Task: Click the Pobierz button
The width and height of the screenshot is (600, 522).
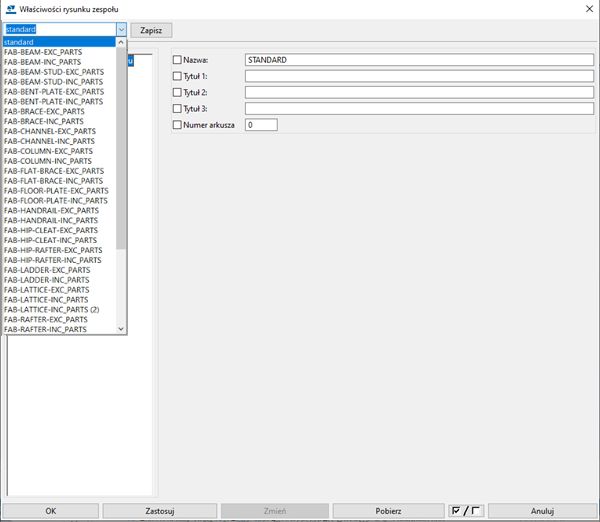Action: 388,511
